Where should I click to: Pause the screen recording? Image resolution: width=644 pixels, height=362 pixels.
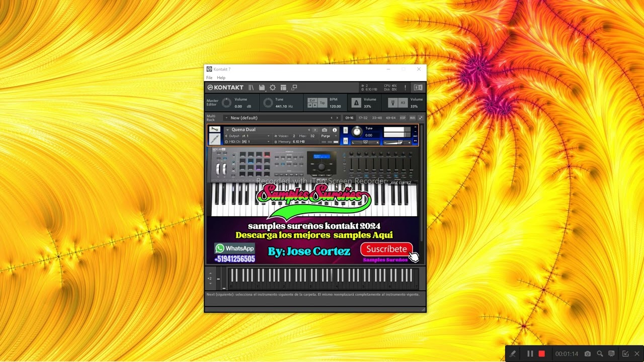[530, 354]
